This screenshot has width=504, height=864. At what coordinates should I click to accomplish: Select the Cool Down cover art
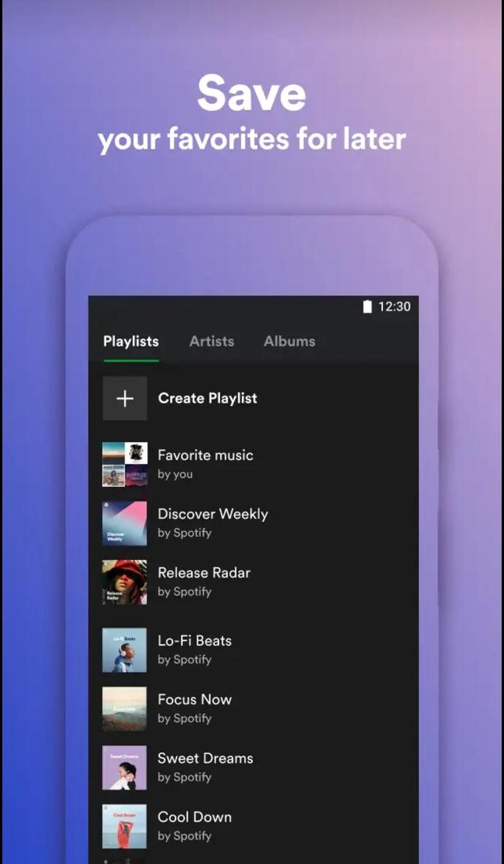point(125,826)
